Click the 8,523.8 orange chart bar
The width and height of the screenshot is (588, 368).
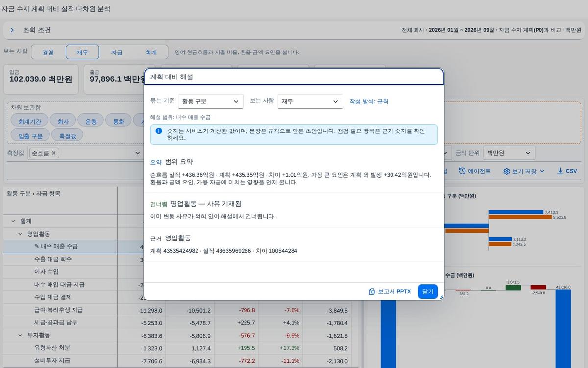(x=520, y=217)
